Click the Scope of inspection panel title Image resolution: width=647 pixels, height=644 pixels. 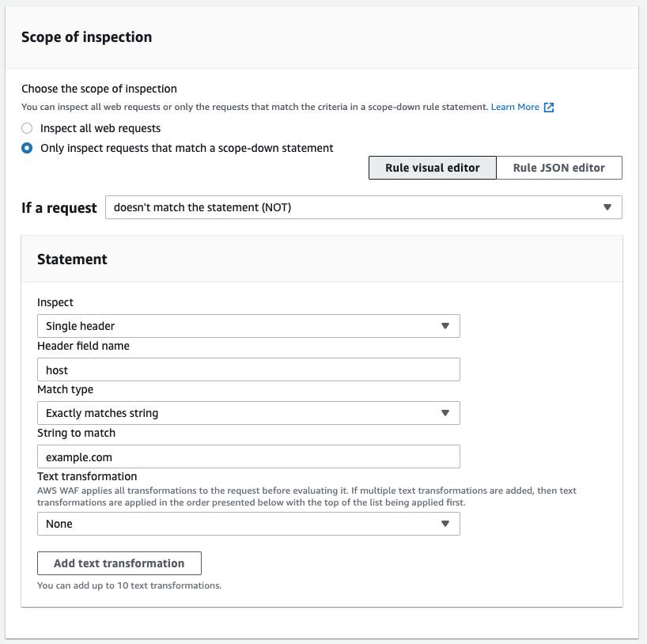[87, 37]
